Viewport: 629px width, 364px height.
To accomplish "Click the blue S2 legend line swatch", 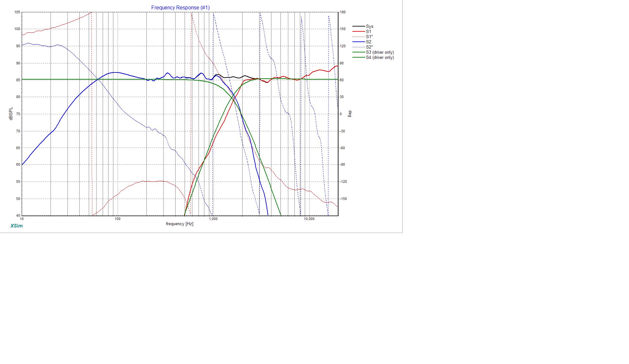I will 359,42.
